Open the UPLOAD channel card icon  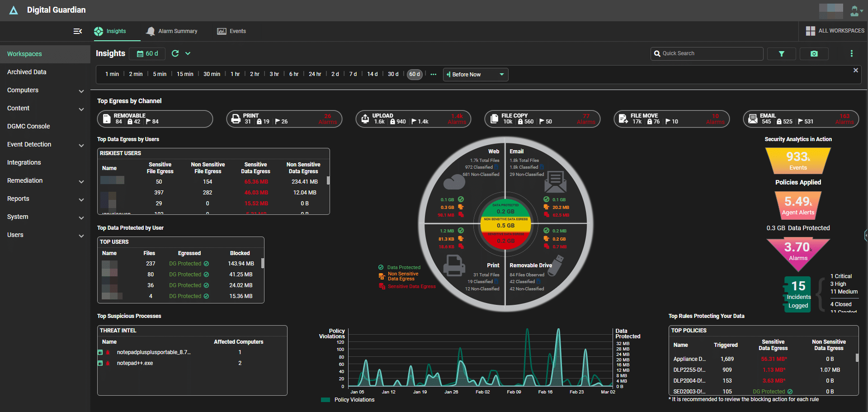[365, 118]
